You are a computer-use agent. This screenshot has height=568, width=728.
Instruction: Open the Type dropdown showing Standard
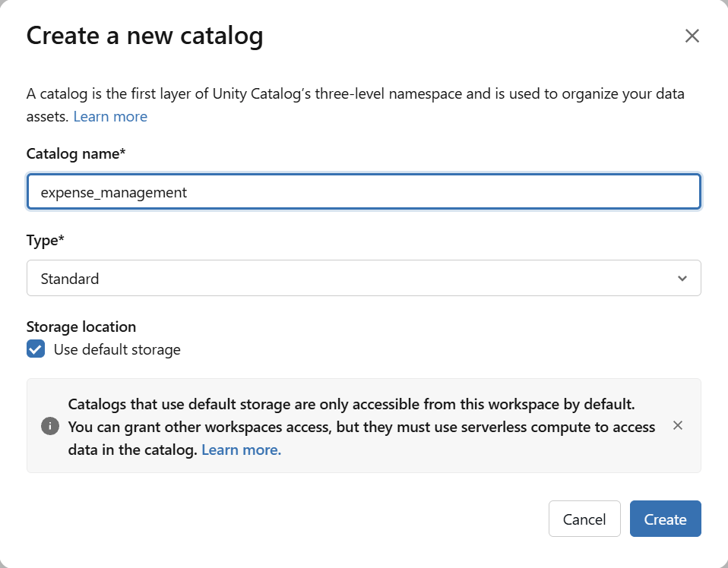(x=363, y=278)
